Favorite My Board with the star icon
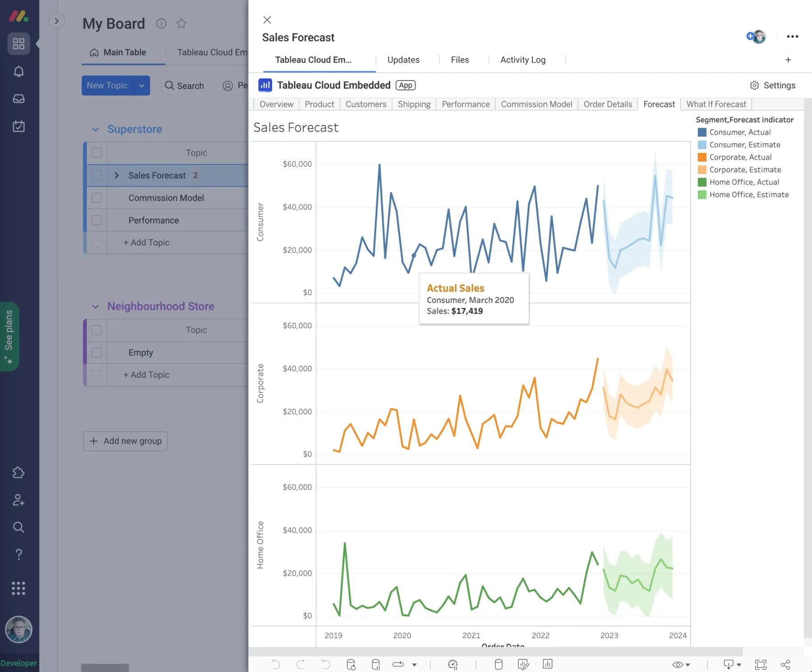 pos(181,23)
